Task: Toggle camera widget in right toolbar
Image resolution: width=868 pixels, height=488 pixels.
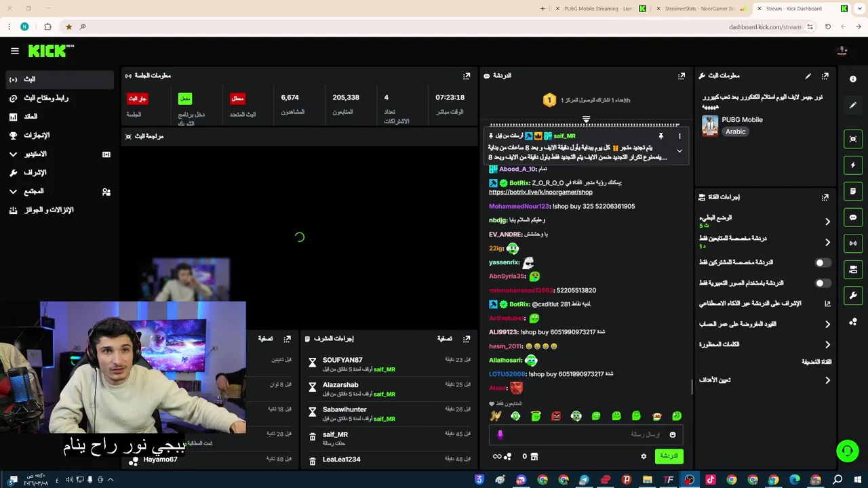Action: pos(853,270)
